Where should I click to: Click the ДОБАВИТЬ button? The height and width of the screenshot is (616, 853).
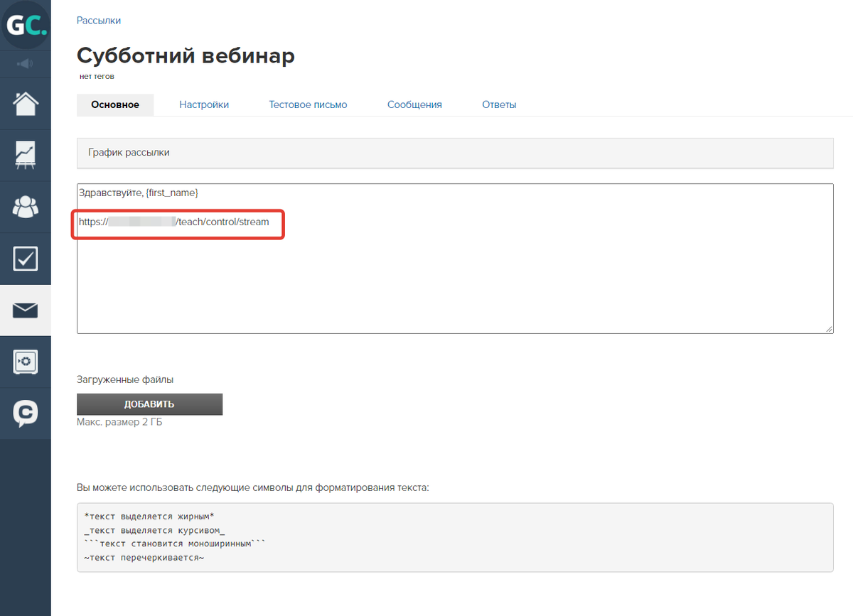coord(149,404)
